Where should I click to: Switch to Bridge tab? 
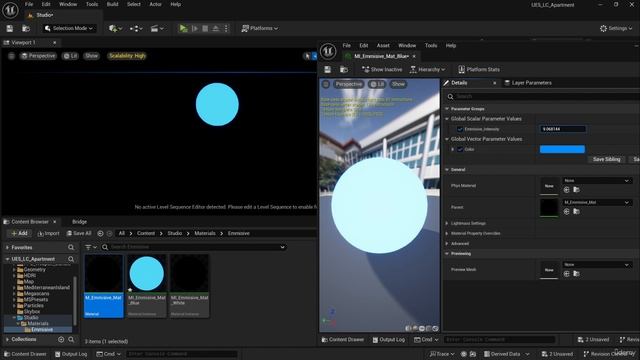[x=80, y=222]
